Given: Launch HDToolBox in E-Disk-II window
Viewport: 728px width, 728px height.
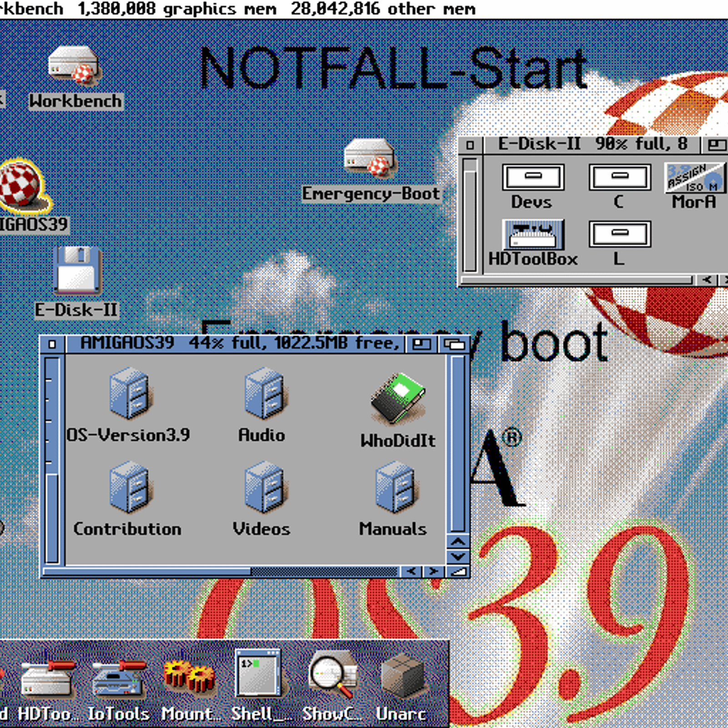Looking at the screenshot, I should 533,234.
